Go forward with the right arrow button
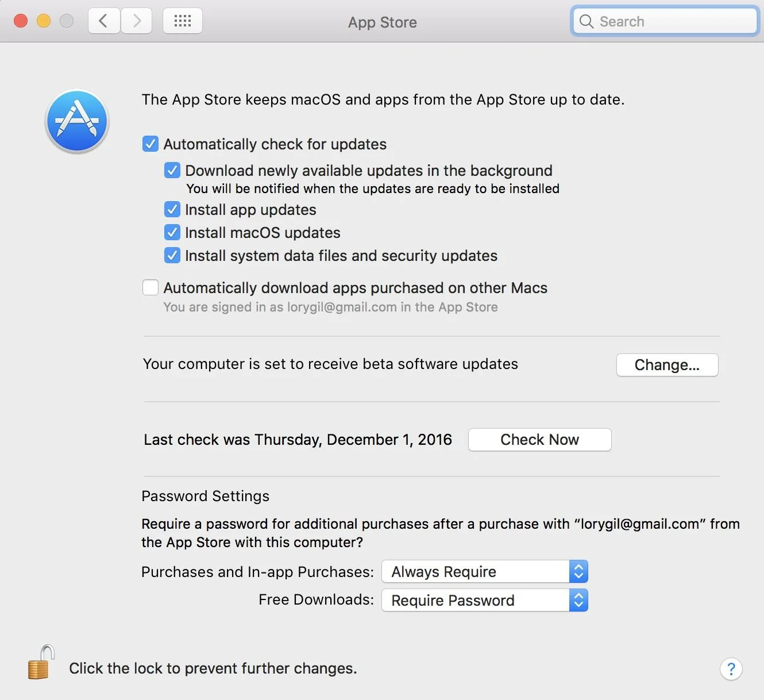 (137, 21)
